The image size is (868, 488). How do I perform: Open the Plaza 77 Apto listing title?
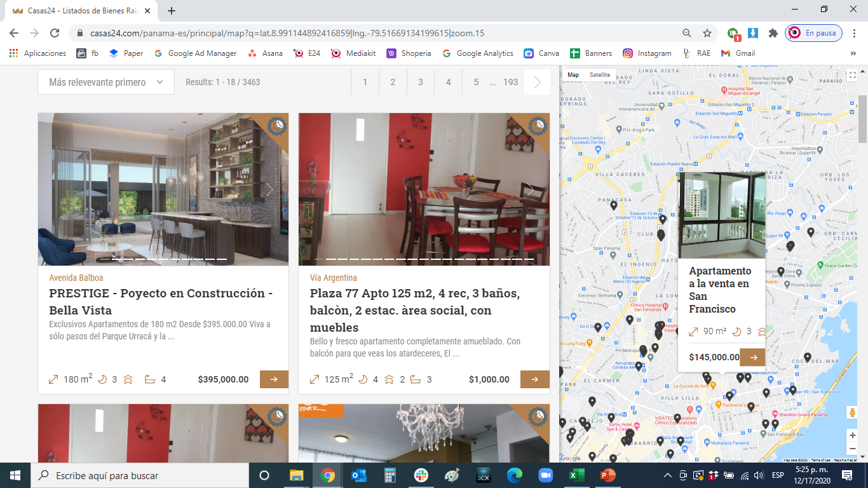click(x=415, y=310)
